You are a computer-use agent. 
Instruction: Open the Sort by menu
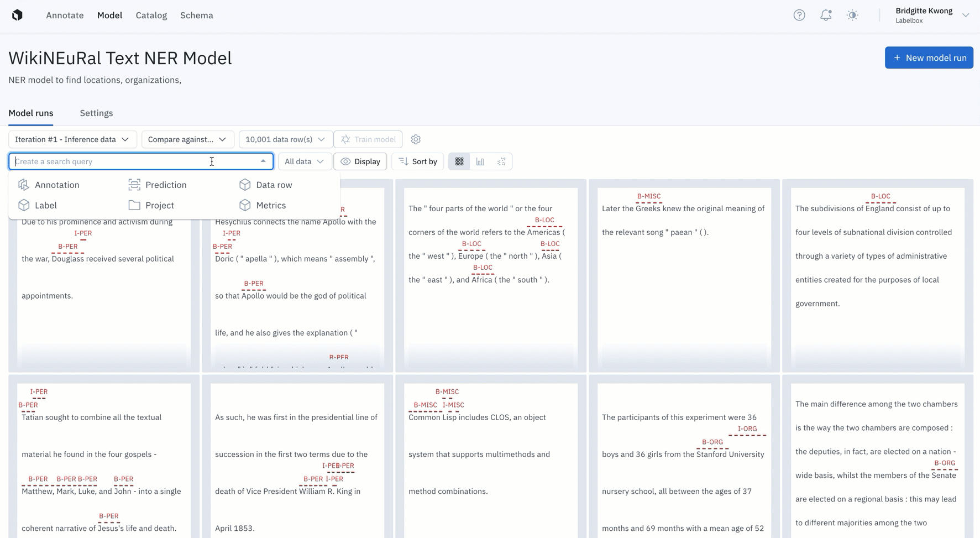tap(418, 161)
